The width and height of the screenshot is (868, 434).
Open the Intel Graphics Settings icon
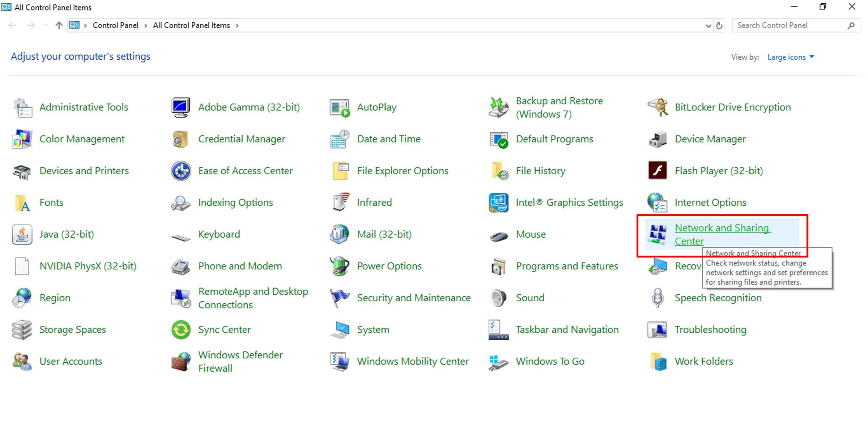tap(498, 203)
